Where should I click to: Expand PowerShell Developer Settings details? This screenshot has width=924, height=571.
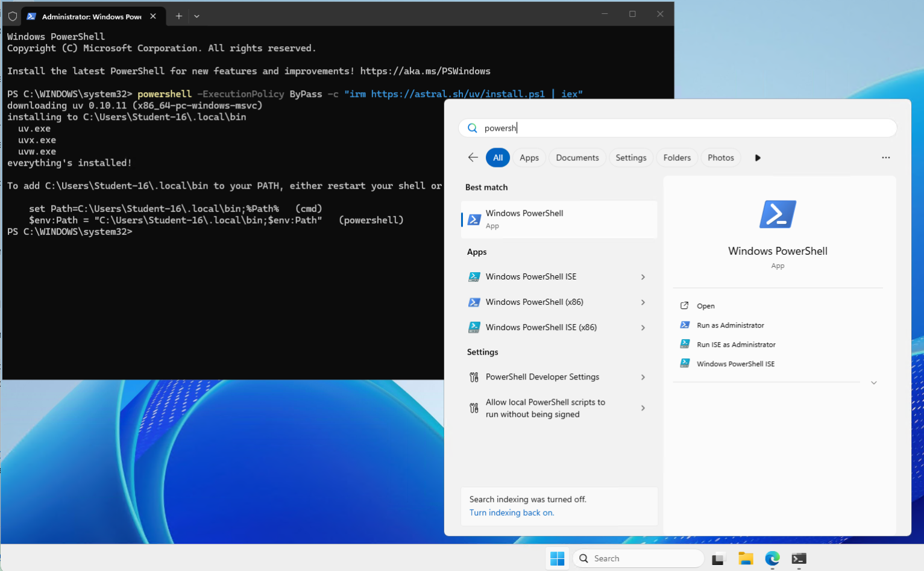coord(643,377)
